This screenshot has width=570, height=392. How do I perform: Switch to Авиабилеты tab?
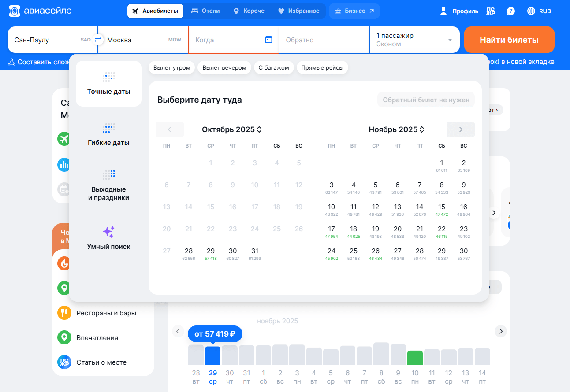[x=156, y=11]
